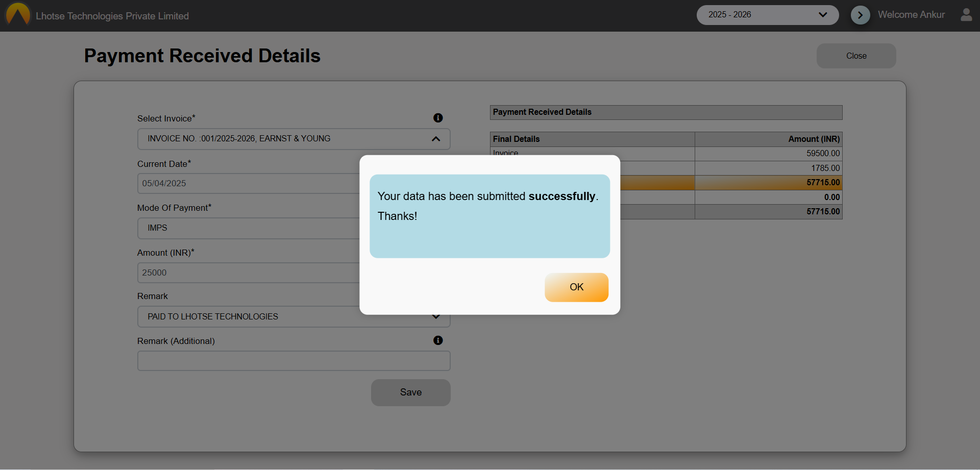Click the 1785.00 amount cell

click(769, 168)
